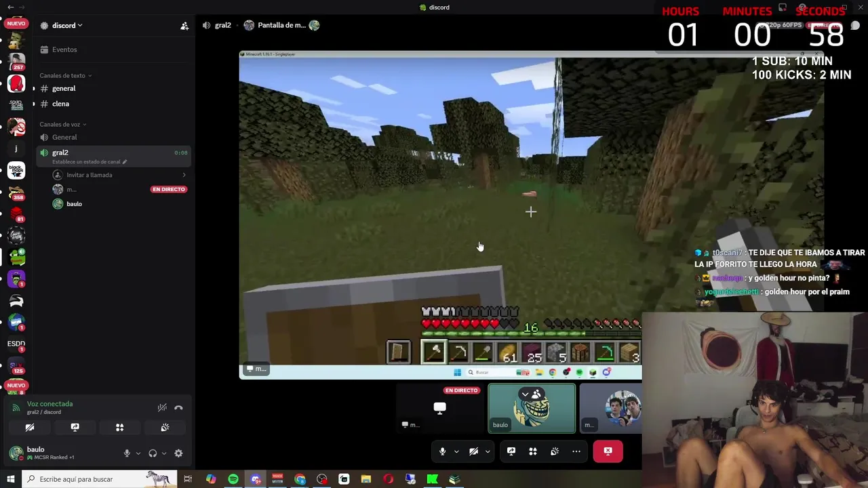
Task: Open soundboard from call control bar
Action: pos(555,451)
